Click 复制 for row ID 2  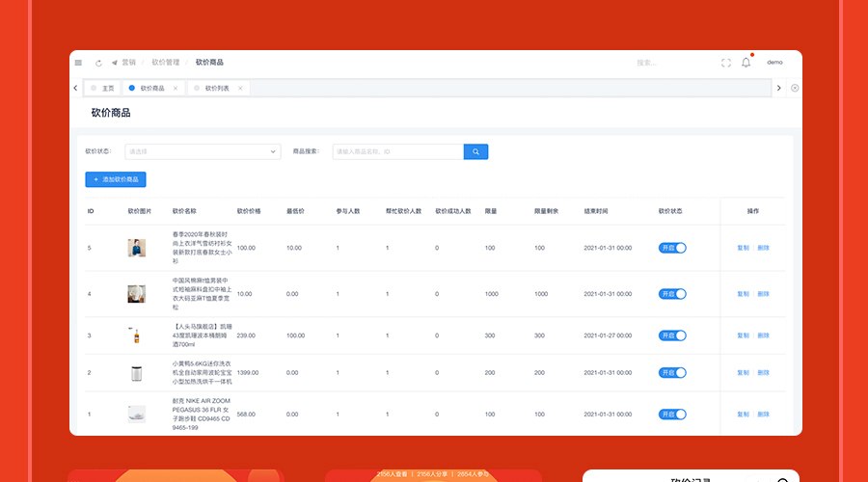(x=743, y=372)
